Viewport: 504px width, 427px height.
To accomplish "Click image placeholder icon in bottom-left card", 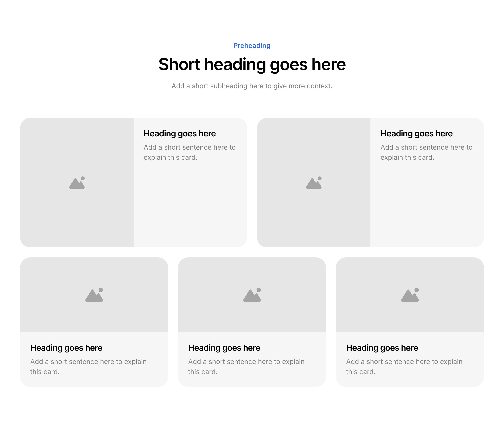I will [x=94, y=295].
